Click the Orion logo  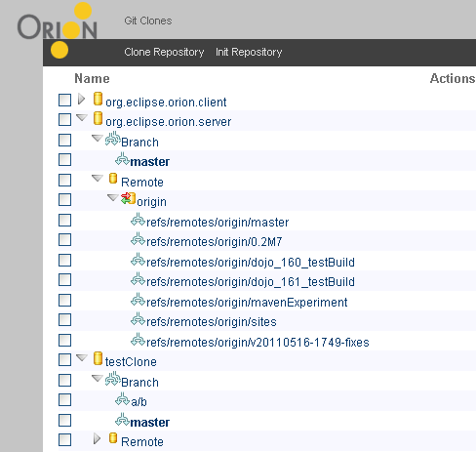click(x=58, y=30)
